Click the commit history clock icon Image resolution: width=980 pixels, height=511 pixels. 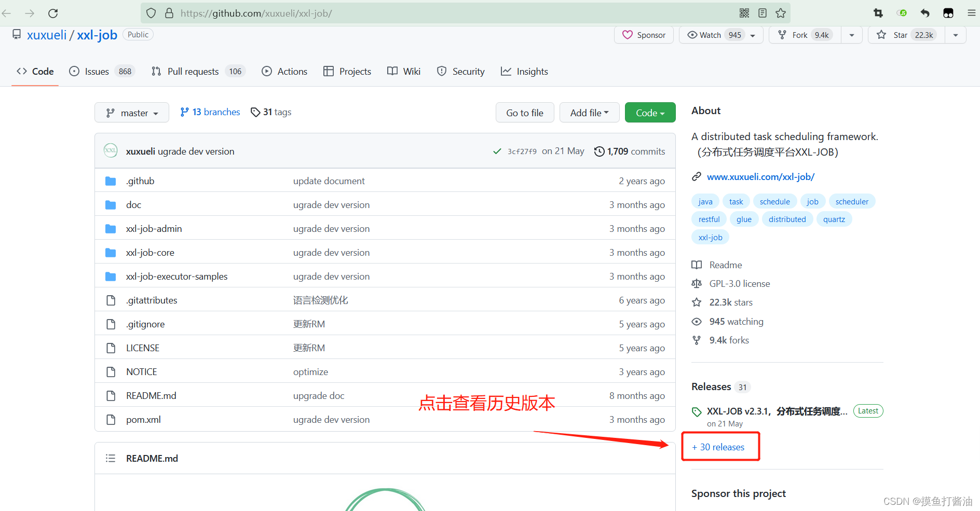click(x=599, y=151)
